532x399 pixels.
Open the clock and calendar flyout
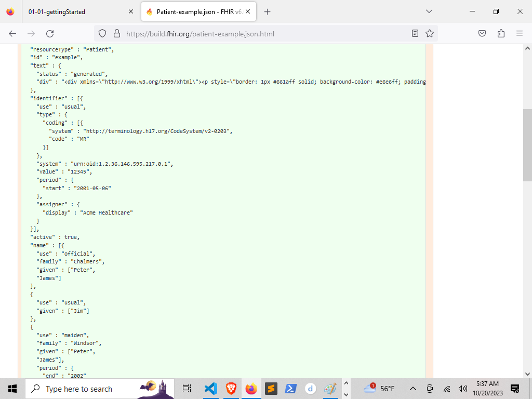[488, 389]
